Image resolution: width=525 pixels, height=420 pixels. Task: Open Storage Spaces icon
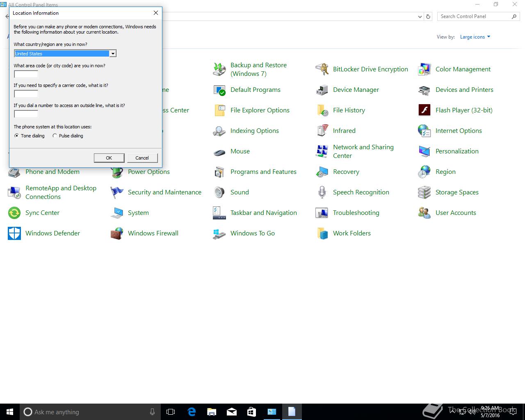[x=425, y=192]
